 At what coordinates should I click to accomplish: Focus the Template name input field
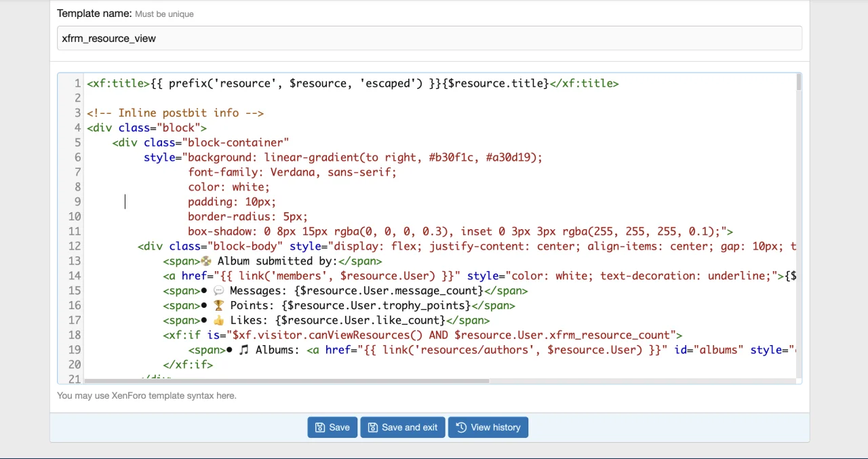[x=429, y=38]
